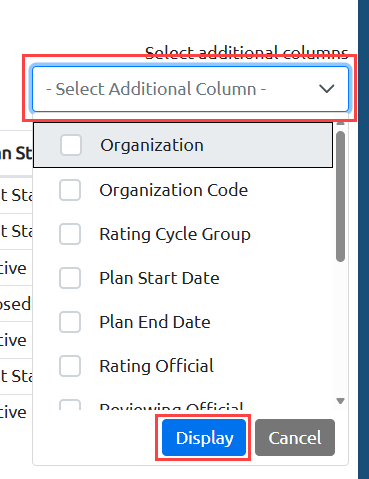Screen dimensions: 369x479
Task: Tick the Plan End Date checkbox
Action: click(70, 322)
